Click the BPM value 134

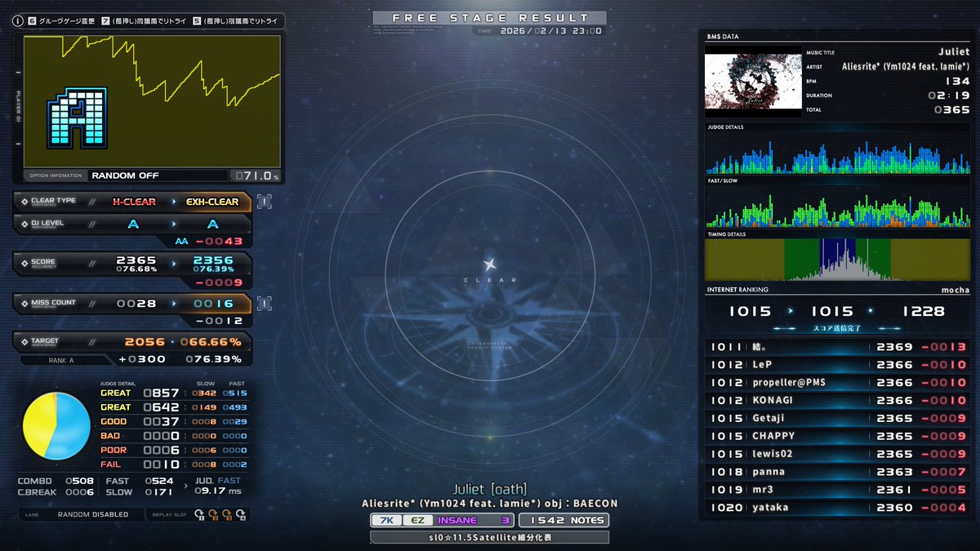click(957, 81)
